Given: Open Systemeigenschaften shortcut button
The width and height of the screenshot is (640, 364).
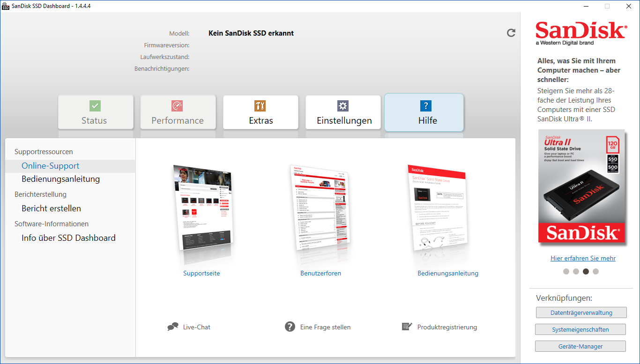Looking at the screenshot, I should point(580,329).
